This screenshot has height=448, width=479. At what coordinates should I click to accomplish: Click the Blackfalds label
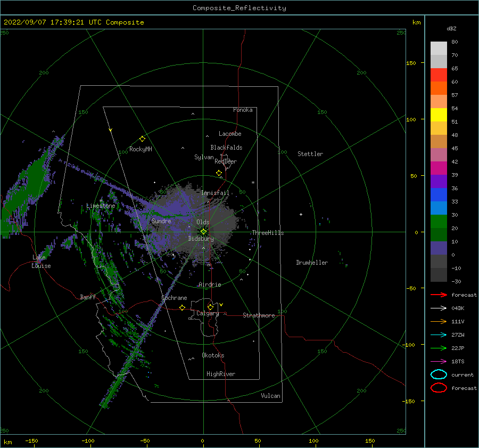pyautogui.click(x=226, y=148)
